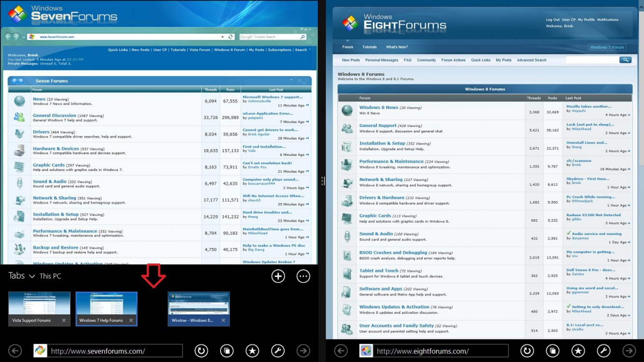Open the Forum Actions dropdown on EightForums
644x362 pixels.
453,60
